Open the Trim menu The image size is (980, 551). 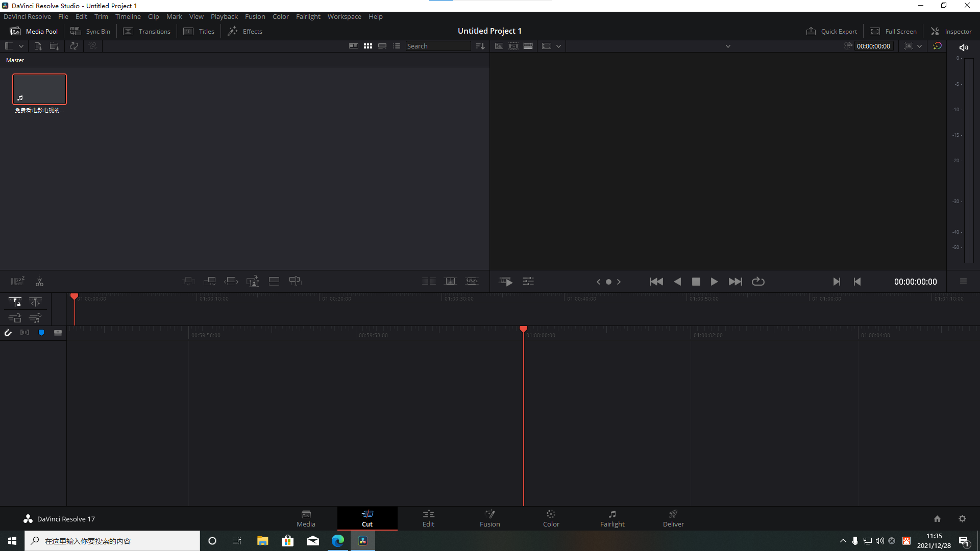(x=101, y=16)
